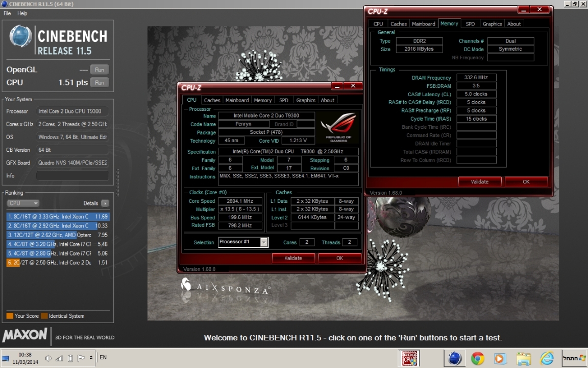
Task: Select ranking entry 2 Xeon 2.92 GHz
Action: [x=58, y=226]
